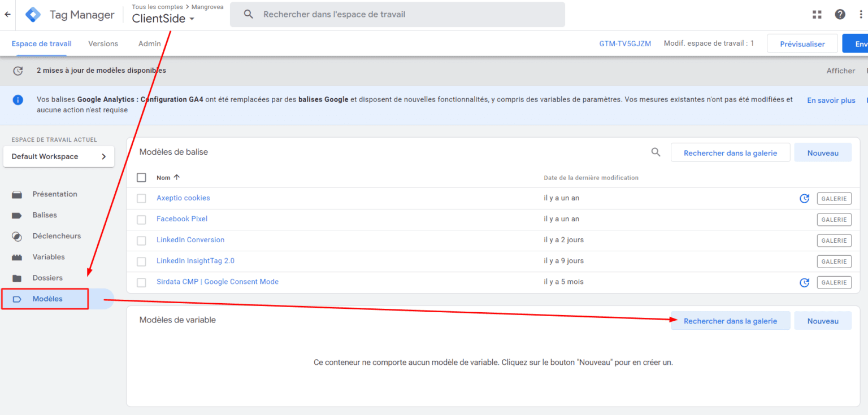Open the help question mark icon
The height and width of the screenshot is (415, 868).
click(x=840, y=15)
